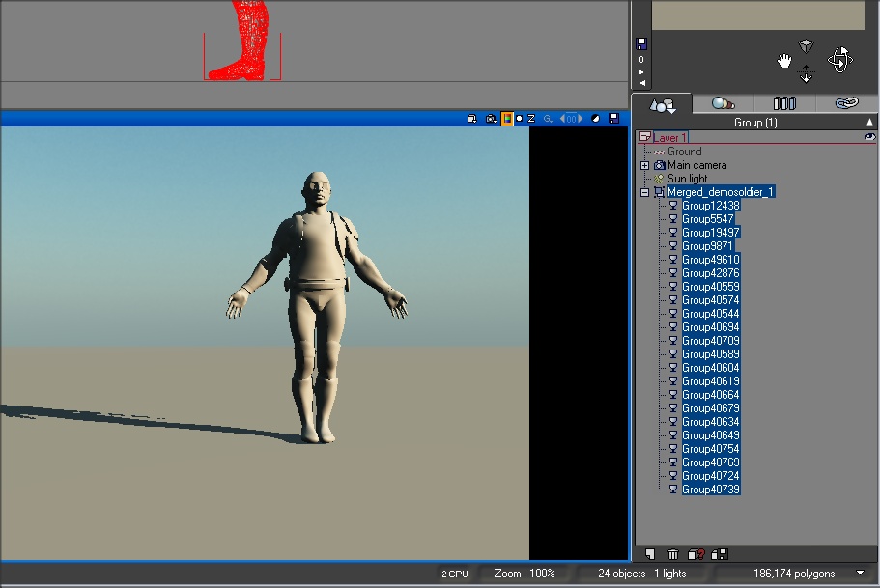Select the Sun light item
This screenshot has height=588, width=880.
[687, 179]
